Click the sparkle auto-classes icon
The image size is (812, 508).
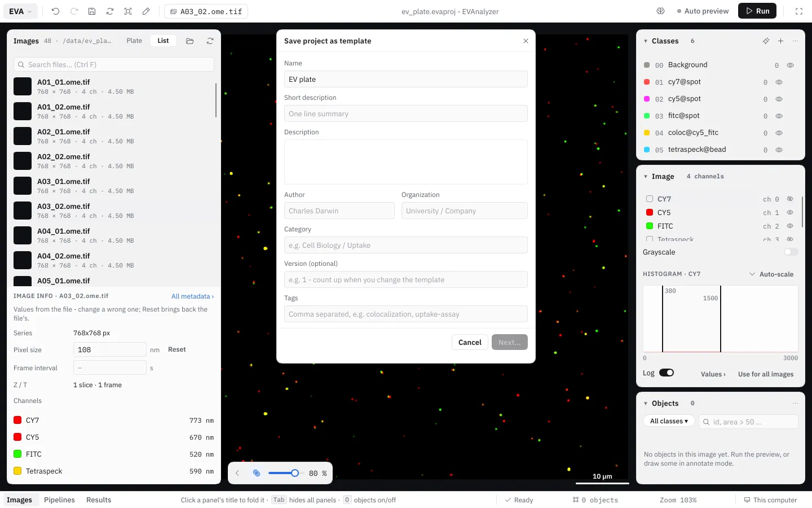[x=766, y=41]
